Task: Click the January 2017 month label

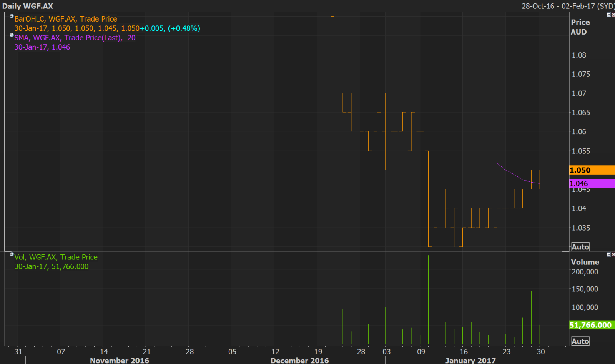Action: click(x=470, y=361)
